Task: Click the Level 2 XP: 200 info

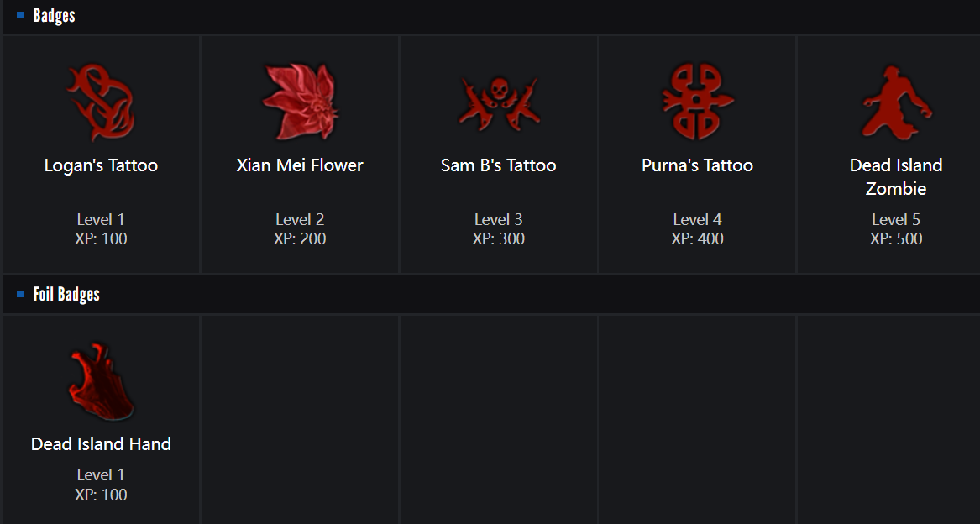Action: point(300,229)
